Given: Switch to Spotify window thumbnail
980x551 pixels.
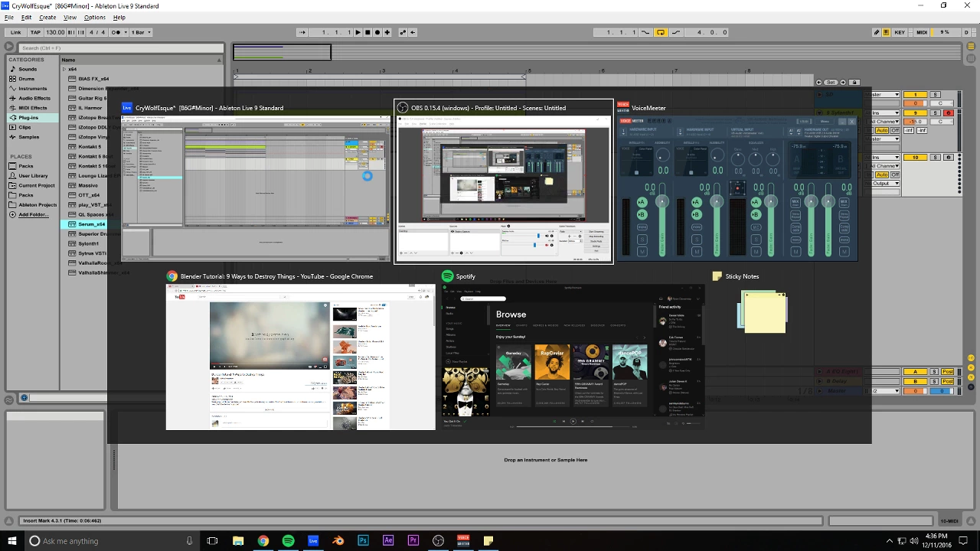Looking at the screenshot, I should [573, 357].
